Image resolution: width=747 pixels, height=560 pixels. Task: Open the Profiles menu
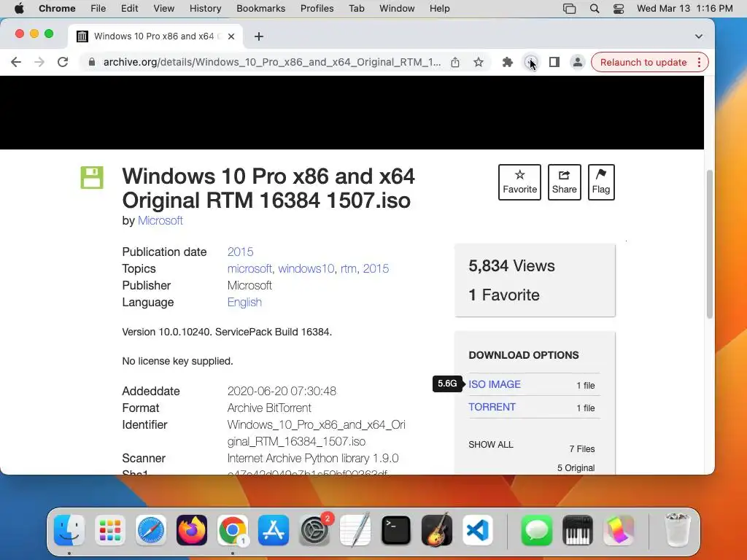(317, 9)
